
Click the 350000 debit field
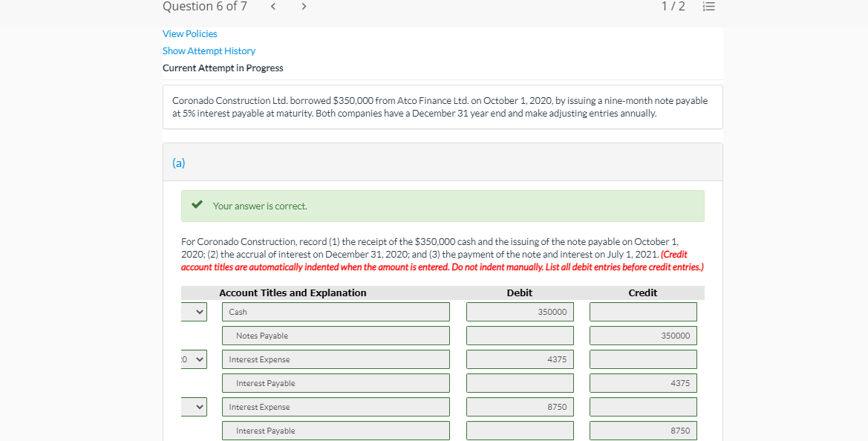point(520,312)
